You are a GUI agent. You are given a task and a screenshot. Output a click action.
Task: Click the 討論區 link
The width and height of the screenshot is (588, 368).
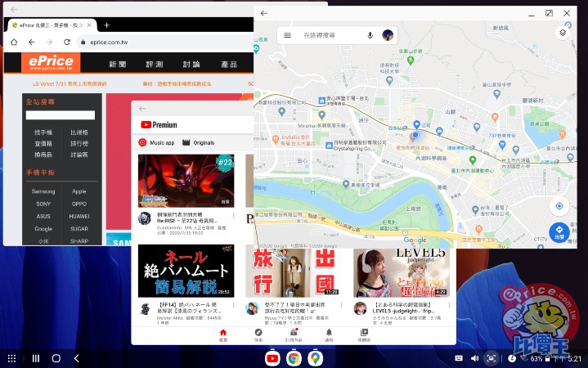coord(79,155)
